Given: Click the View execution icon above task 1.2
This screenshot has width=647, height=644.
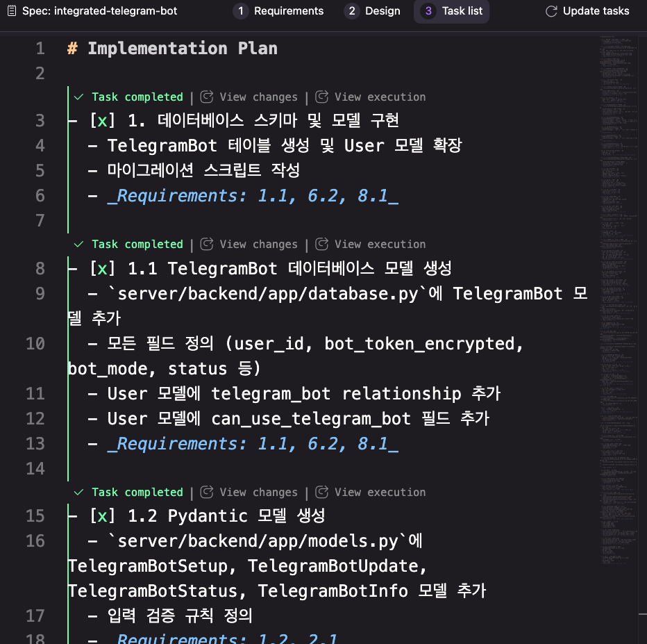Looking at the screenshot, I should click(321, 492).
